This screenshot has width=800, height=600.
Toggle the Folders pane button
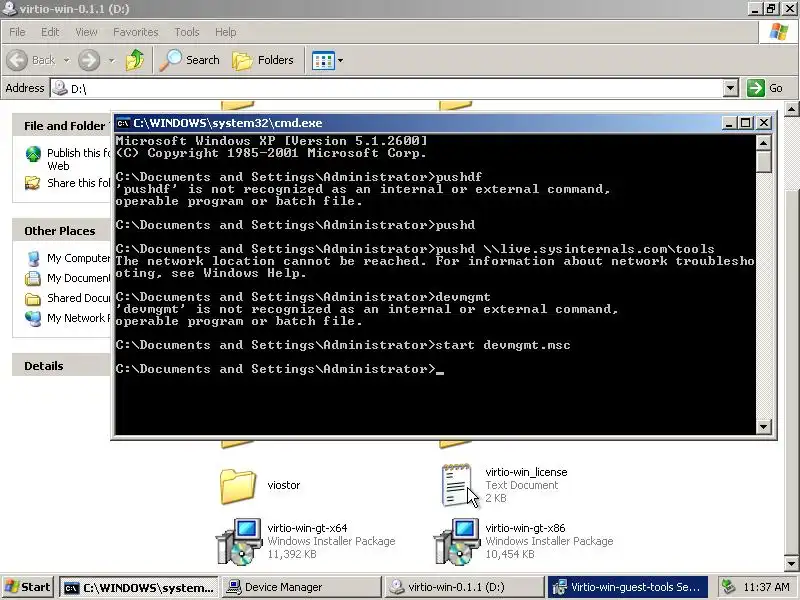pos(263,60)
